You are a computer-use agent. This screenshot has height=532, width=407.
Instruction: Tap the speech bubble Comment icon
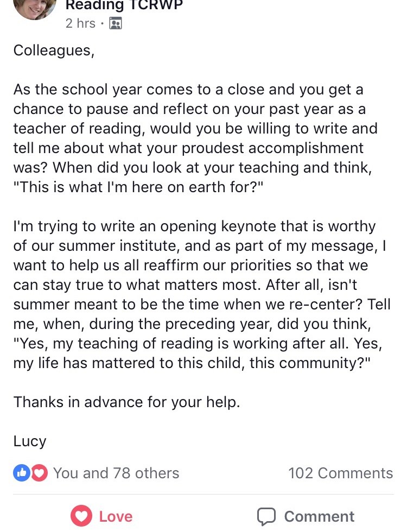267,516
